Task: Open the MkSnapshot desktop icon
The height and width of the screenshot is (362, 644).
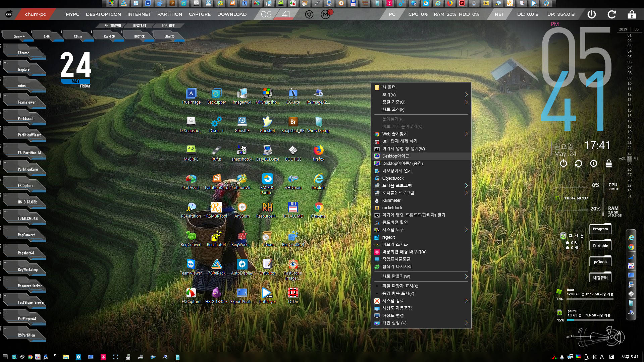Action: click(x=267, y=96)
